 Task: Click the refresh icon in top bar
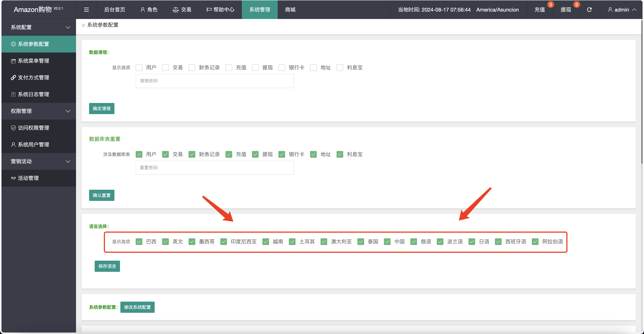point(589,10)
